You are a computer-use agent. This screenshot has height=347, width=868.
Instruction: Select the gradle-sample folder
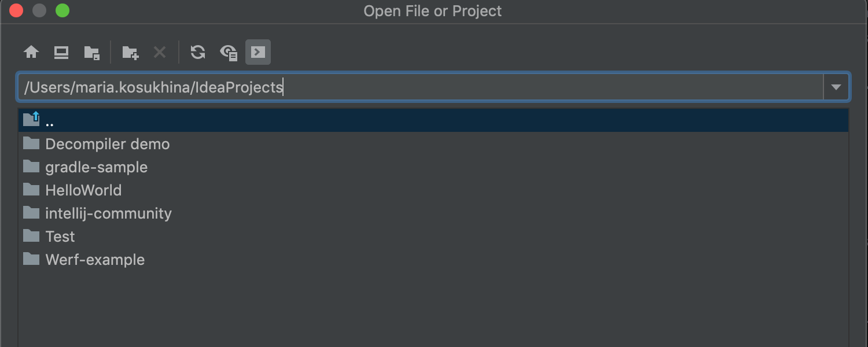pos(96,167)
